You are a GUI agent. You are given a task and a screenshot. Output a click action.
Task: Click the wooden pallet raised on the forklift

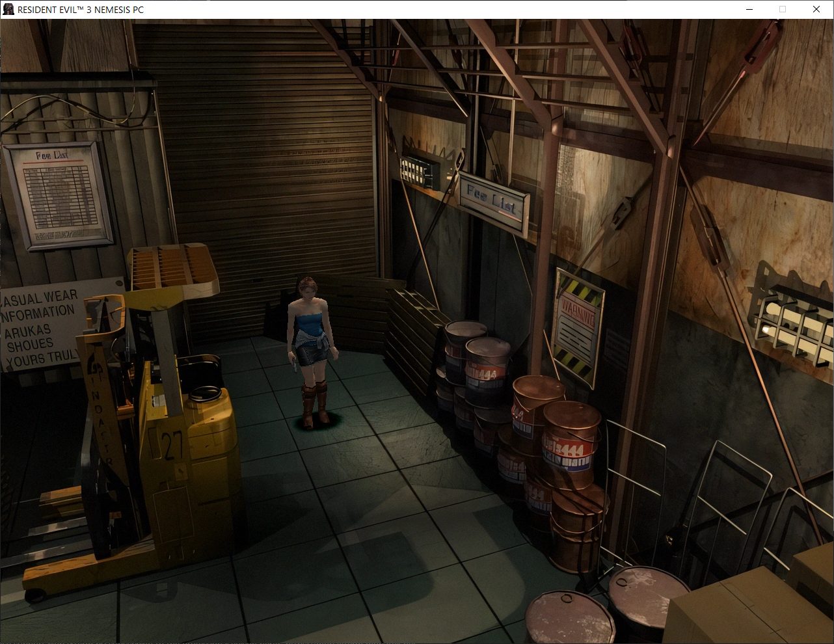pyautogui.click(x=170, y=268)
